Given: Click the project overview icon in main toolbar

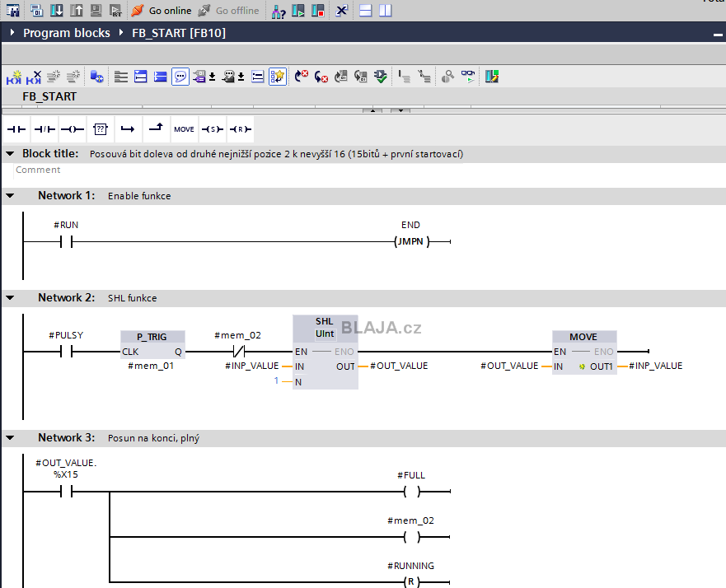Looking at the screenshot, I should pos(13,10).
